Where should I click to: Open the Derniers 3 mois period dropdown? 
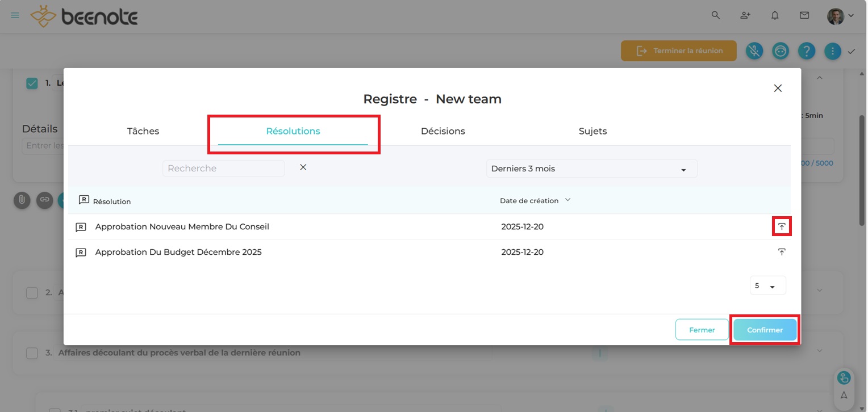click(x=591, y=169)
